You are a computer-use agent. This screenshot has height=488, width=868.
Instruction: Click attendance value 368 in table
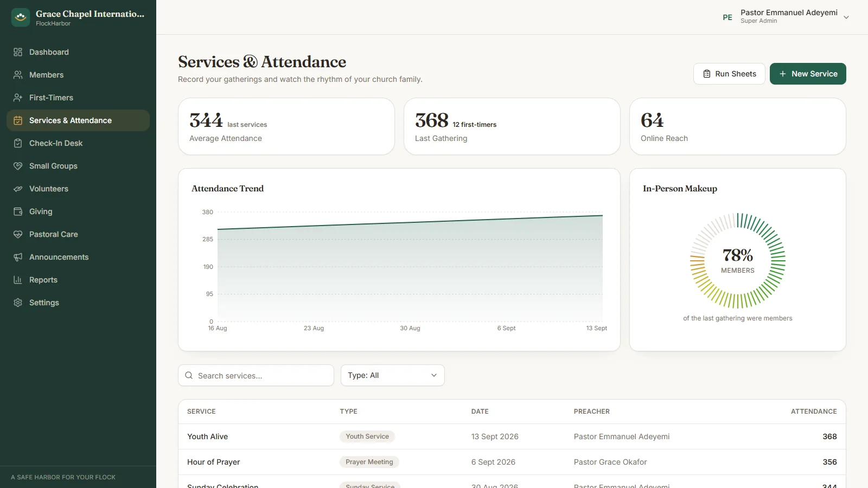(x=829, y=436)
